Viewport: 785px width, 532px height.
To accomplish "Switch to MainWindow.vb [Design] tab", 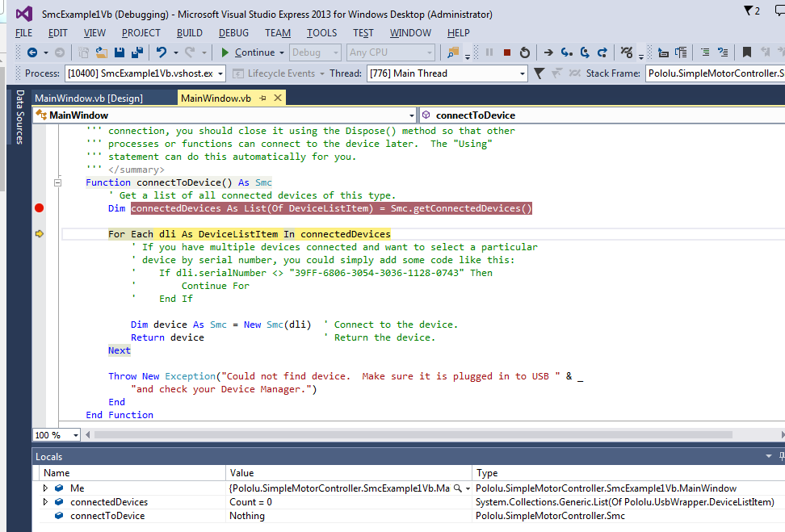I will 89,98.
